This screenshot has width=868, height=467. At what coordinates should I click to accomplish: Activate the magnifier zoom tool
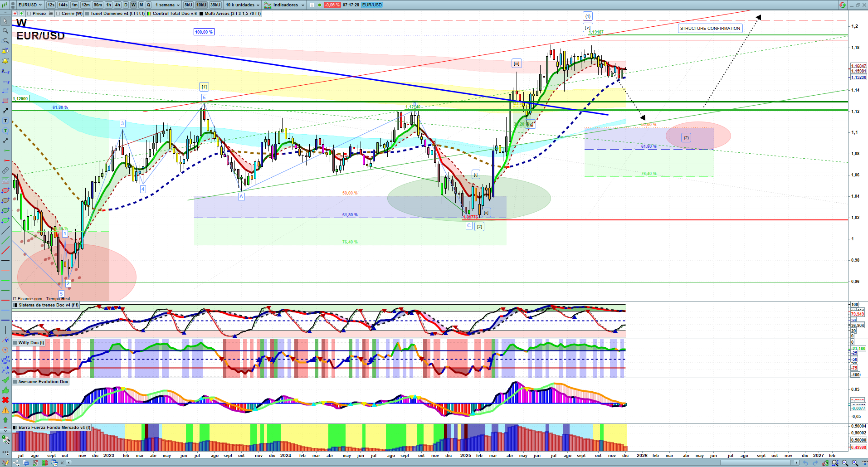[5, 31]
